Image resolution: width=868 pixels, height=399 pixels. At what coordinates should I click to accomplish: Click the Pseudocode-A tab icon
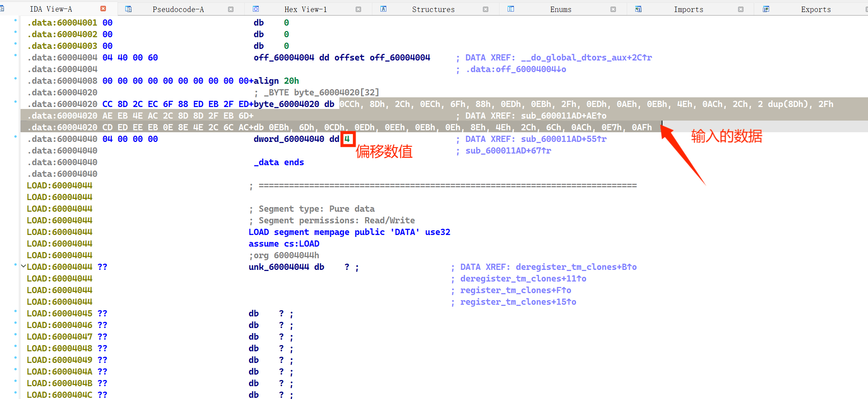point(128,9)
